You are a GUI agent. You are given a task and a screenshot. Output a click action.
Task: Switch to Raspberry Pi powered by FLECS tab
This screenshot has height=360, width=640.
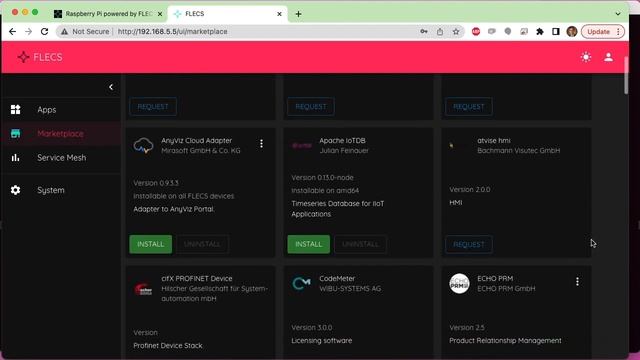coord(108,14)
